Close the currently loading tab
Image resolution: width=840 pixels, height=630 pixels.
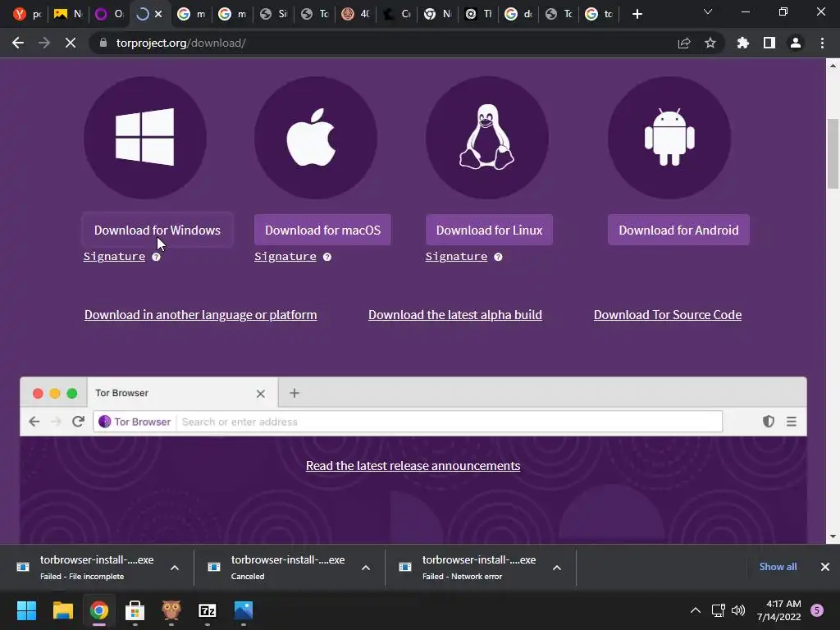(x=158, y=14)
